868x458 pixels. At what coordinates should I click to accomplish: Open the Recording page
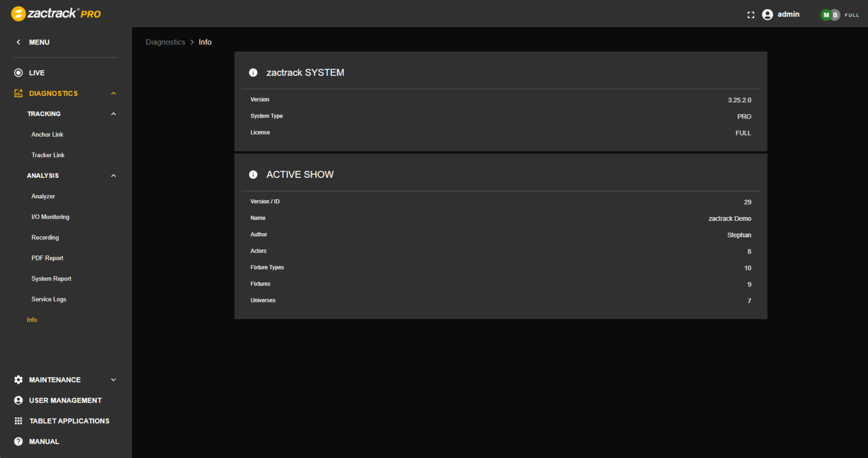(45, 238)
